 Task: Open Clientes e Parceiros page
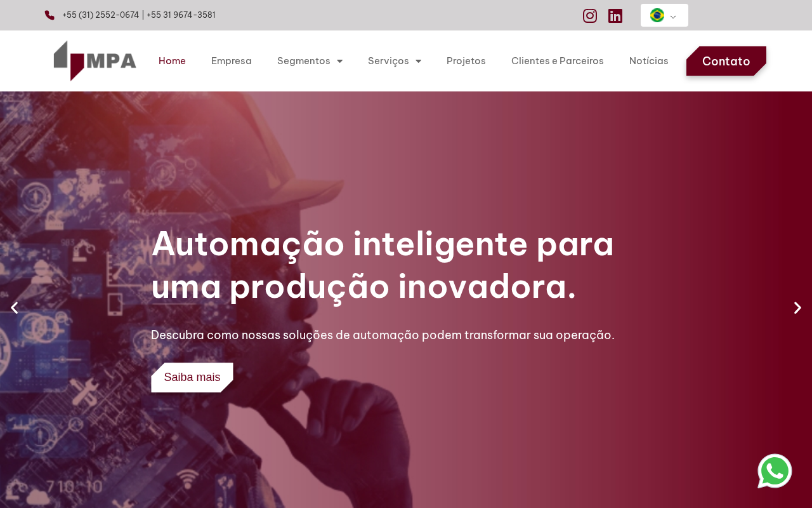pos(558,61)
